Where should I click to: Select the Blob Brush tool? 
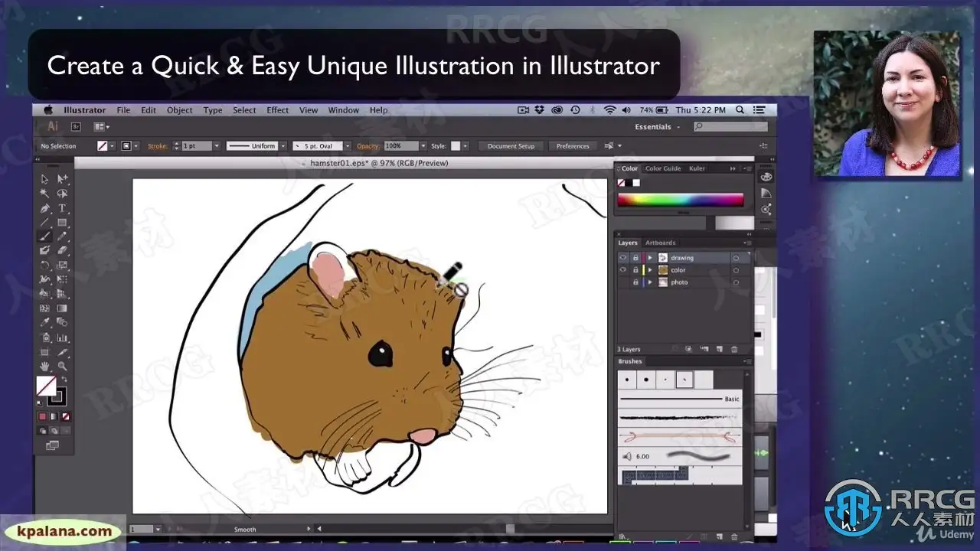[45, 250]
